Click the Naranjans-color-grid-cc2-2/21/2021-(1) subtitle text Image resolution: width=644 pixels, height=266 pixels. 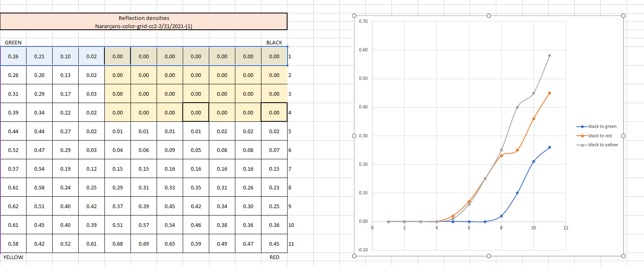pos(144,26)
